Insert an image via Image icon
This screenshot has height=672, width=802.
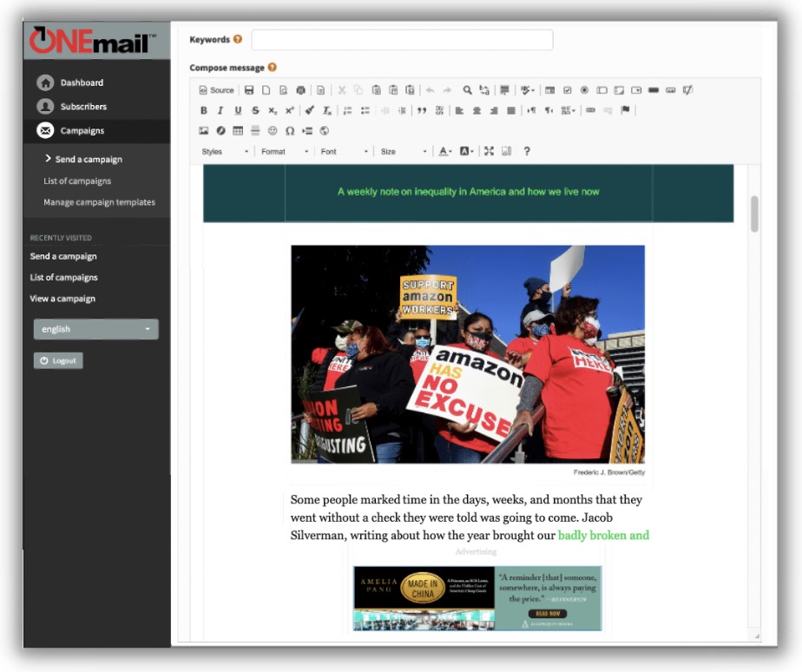click(x=204, y=130)
